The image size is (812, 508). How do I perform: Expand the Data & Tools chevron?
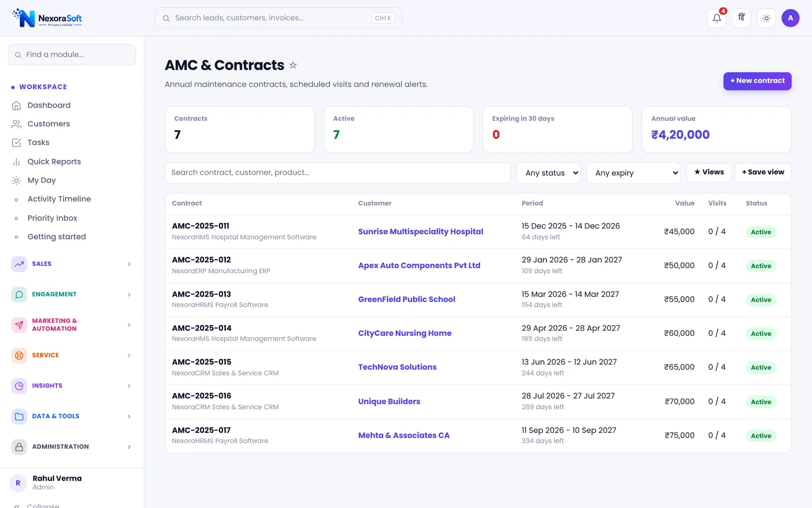(x=129, y=416)
